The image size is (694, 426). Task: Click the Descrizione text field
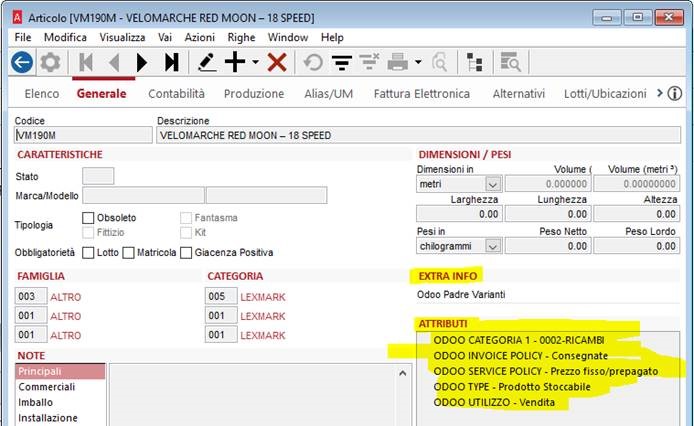click(x=418, y=135)
